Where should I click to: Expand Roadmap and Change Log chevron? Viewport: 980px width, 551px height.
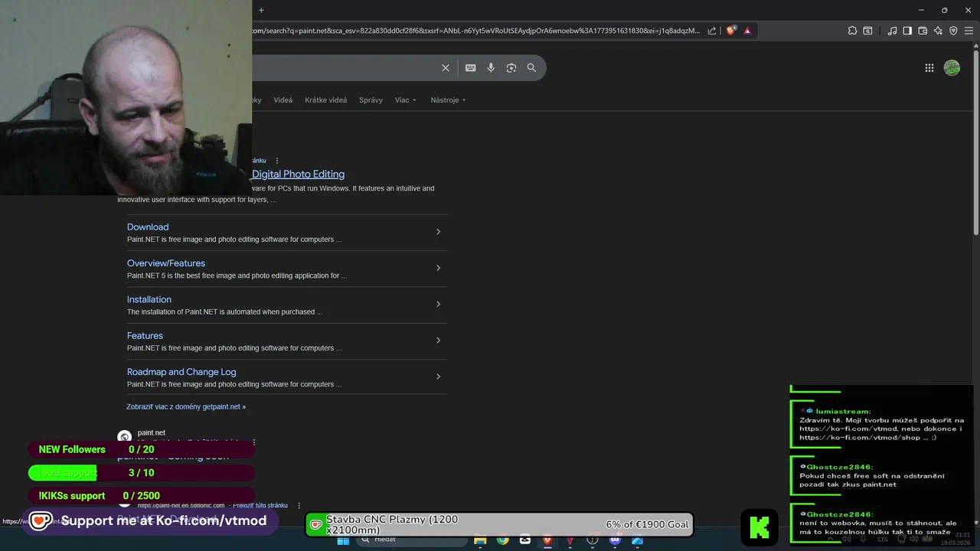click(438, 377)
